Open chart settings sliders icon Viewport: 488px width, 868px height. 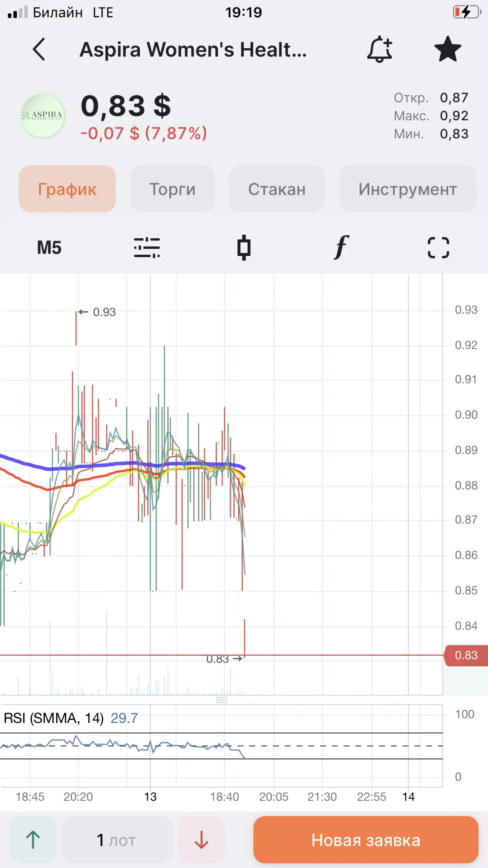point(147,248)
